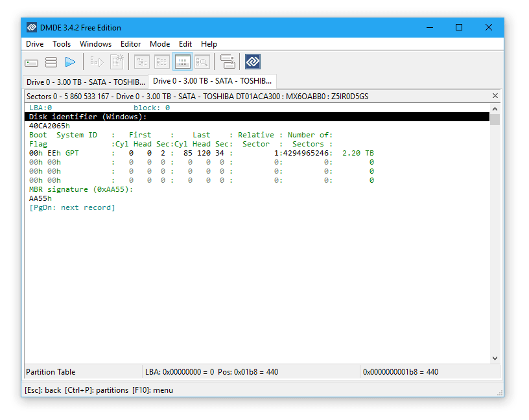Open the file tree panel icon
The width and height of the screenshot is (529, 420).
click(142, 62)
